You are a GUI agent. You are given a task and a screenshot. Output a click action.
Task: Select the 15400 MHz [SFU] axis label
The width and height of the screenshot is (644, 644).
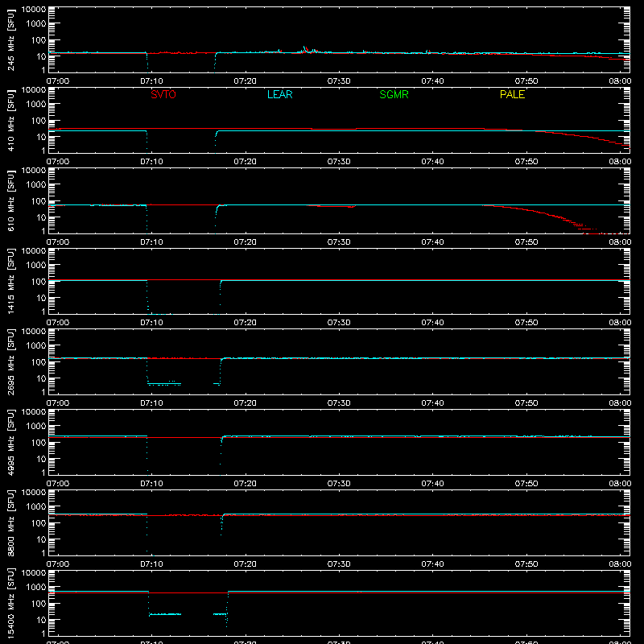(10, 604)
